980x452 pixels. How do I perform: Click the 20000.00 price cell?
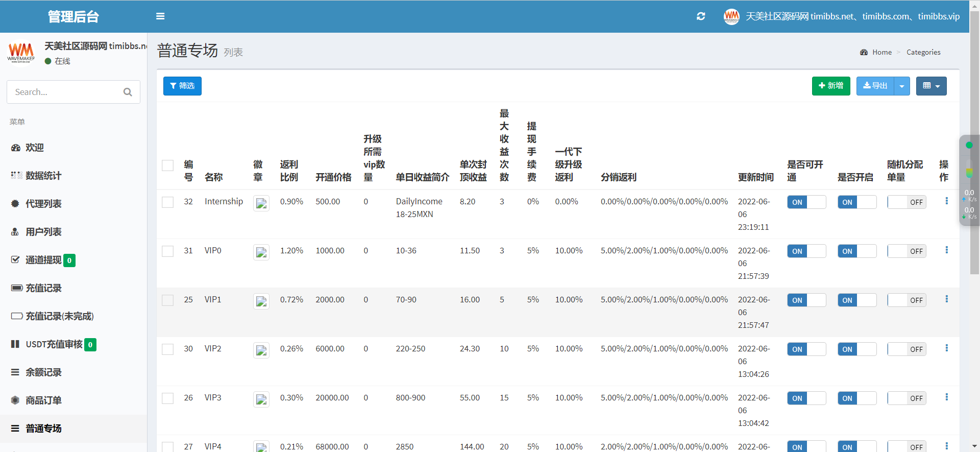point(332,397)
